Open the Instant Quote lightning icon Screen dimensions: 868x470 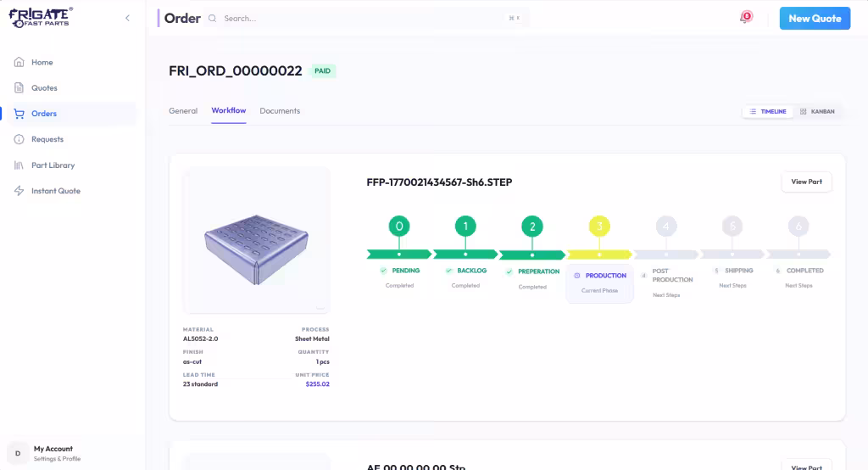click(x=19, y=191)
